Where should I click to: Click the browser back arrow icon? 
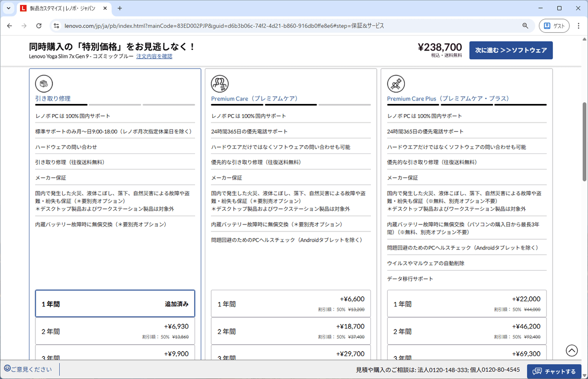[10, 25]
